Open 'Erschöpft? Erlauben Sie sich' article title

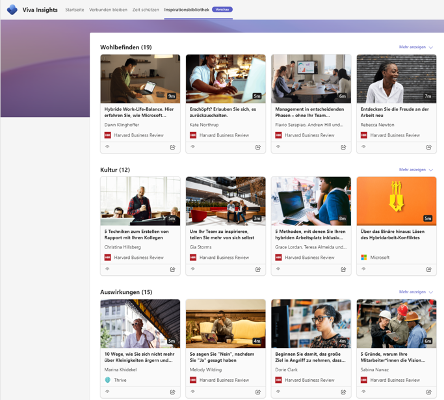[223, 112]
